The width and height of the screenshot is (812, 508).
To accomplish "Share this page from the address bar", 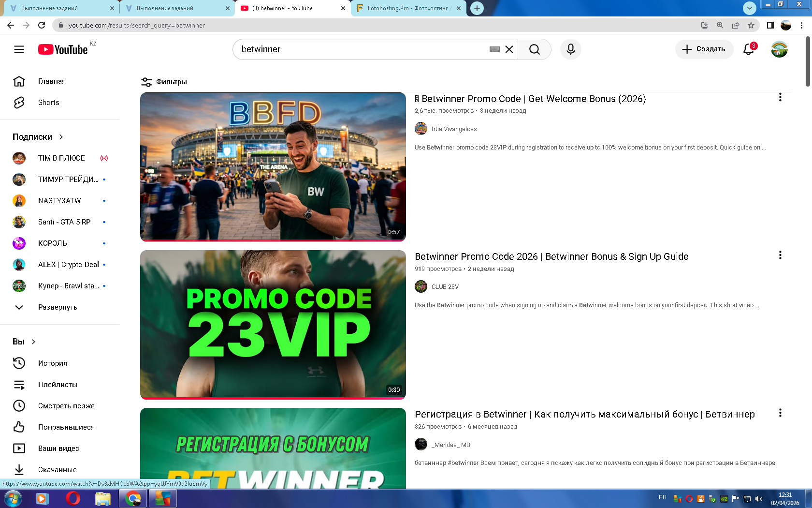I will (736, 25).
